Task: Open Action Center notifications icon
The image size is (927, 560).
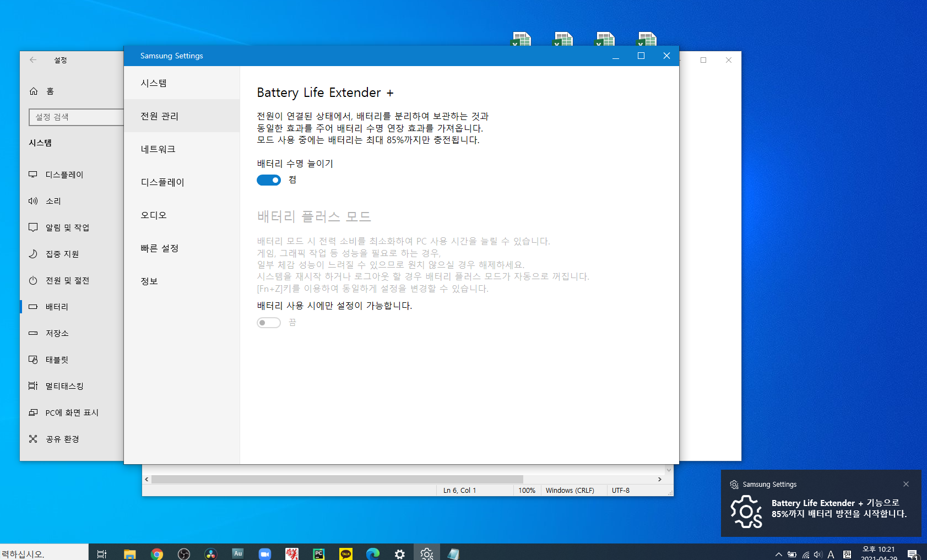Action: tap(912, 554)
